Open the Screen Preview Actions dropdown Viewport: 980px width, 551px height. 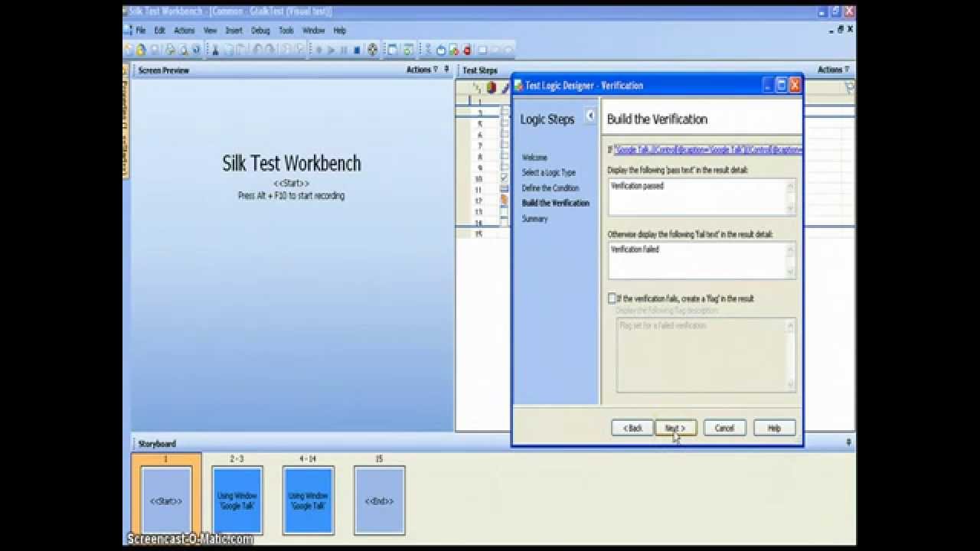pos(422,70)
